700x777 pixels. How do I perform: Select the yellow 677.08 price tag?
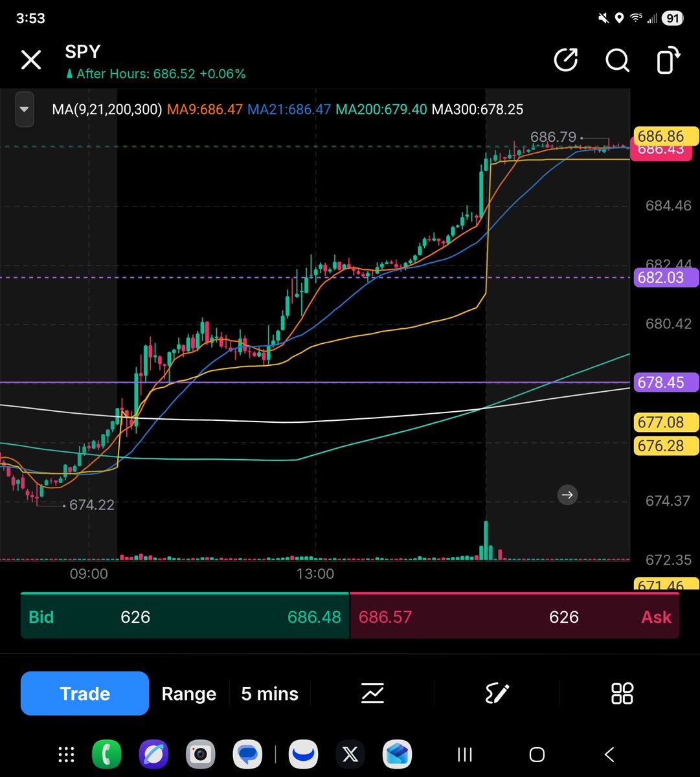pos(666,422)
